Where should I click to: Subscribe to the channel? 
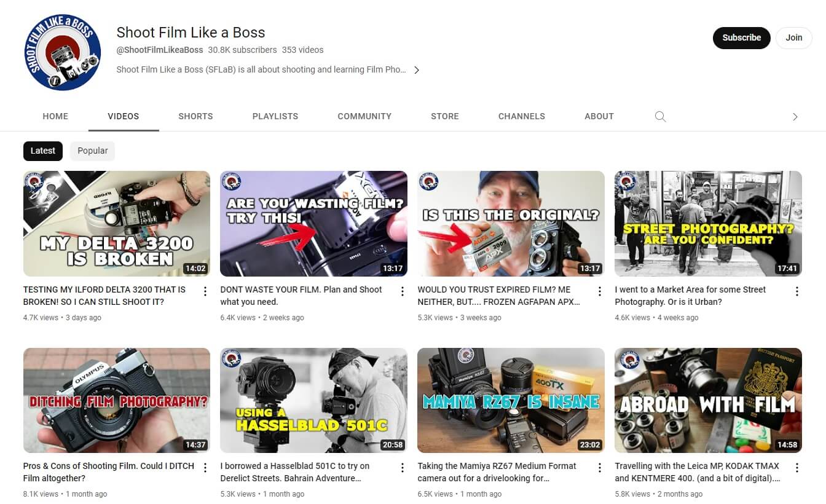(x=741, y=37)
